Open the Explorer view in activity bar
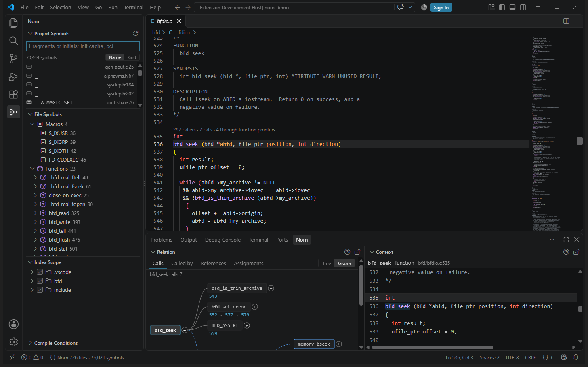Viewport: 588px width, 367px height. point(13,23)
